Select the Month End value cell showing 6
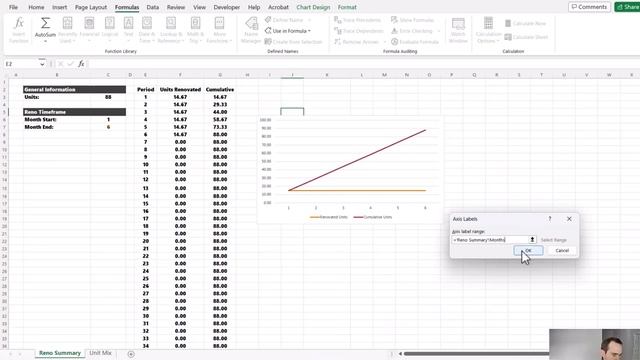 (108, 127)
